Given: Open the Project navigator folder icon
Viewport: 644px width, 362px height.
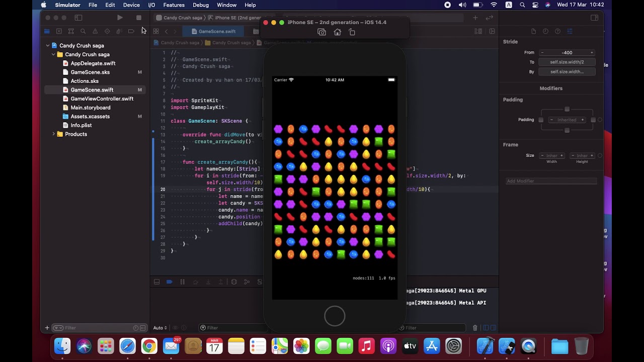Looking at the screenshot, I should coord(47,31).
